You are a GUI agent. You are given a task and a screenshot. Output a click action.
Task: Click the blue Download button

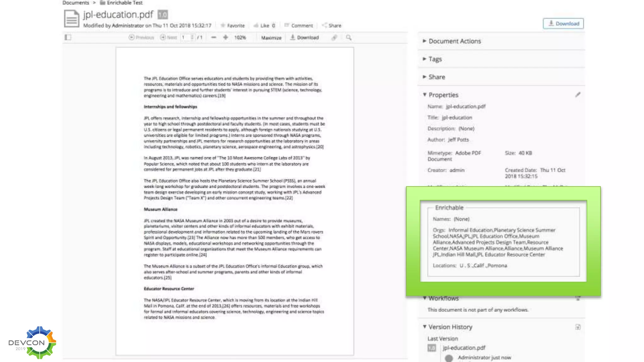(x=563, y=24)
